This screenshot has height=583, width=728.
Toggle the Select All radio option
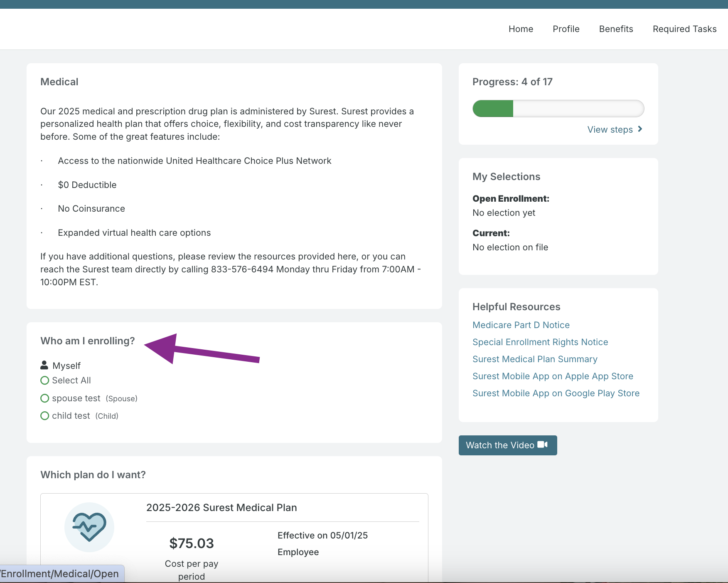pyautogui.click(x=45, y=380)
